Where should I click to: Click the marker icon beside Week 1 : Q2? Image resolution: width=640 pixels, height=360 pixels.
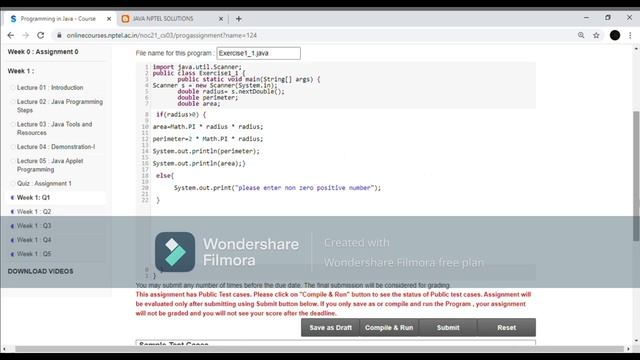click(12, 211)
